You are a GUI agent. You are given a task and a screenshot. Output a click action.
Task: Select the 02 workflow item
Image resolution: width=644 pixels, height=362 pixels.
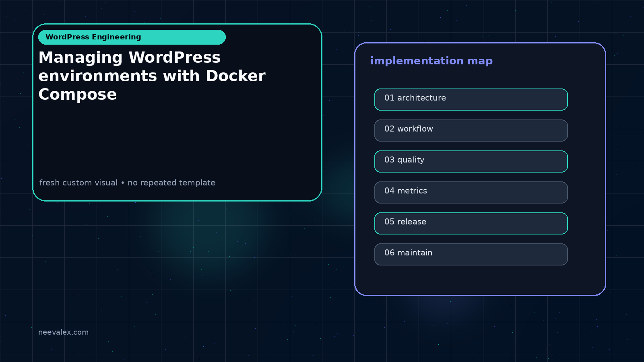[471, 130]
